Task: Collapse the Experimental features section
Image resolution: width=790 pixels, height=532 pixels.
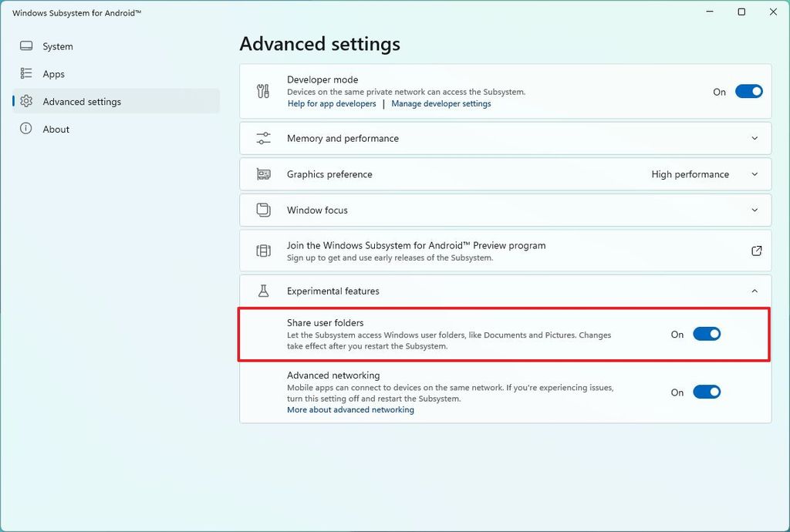Action: pyautogui.click(x=755, y=291)
